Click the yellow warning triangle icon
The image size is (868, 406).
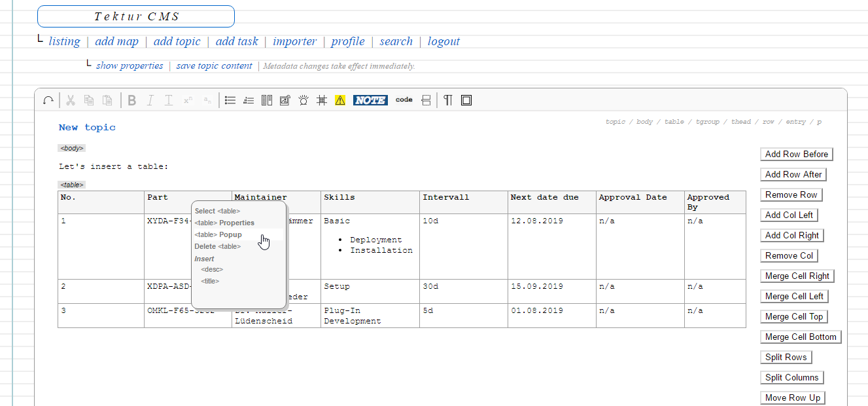pos(339,100)
